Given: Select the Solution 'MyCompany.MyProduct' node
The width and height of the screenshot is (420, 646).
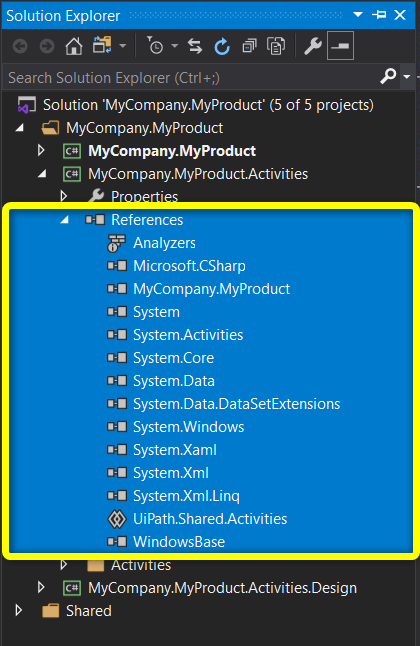Looking at the screenshot, I should [x=208, y=105].
